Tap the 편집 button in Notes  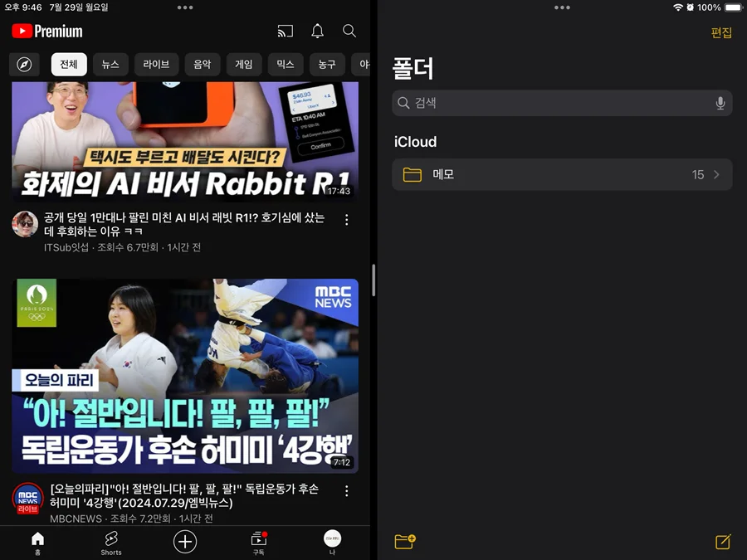pos(720,33)
